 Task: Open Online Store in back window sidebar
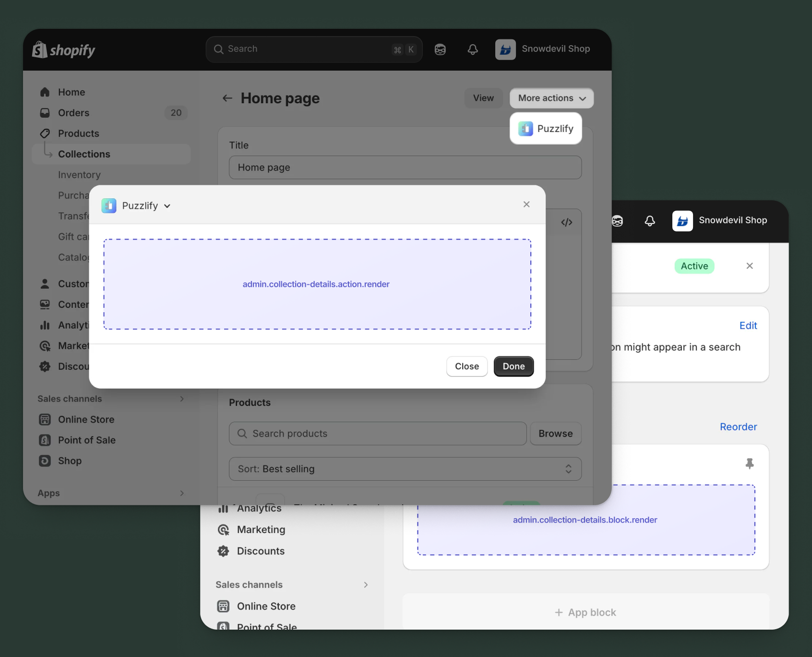coord(266,606)
